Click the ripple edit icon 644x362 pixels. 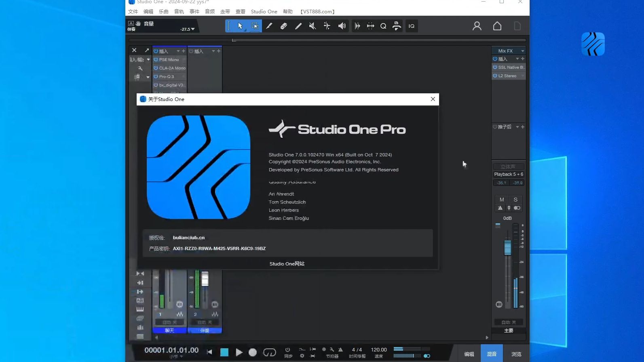[x=370, y=26]
